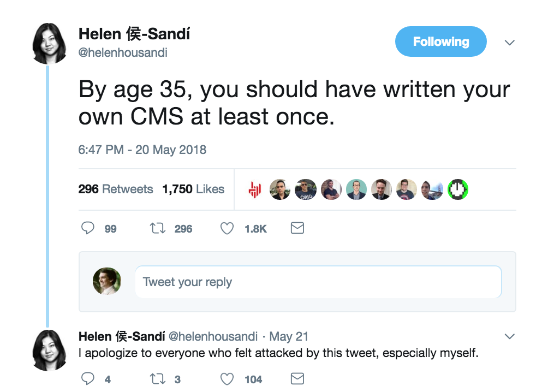View the 1,750 Likes list
548x392 pixels.
[x=193, y=189]
